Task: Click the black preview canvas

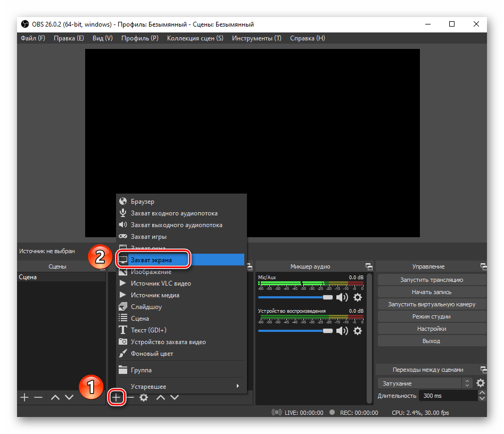Action: tap(252, 143)
